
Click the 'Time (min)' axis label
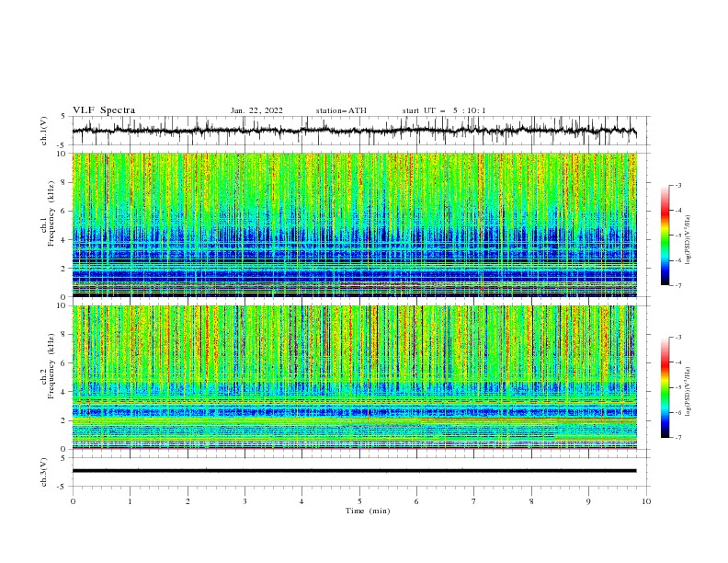[368, 511]
